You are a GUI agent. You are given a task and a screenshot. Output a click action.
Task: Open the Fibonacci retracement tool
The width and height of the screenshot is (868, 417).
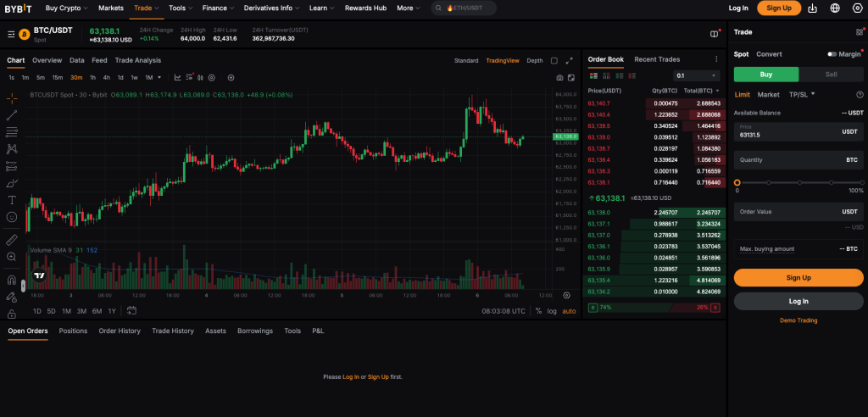coord(12,132)
